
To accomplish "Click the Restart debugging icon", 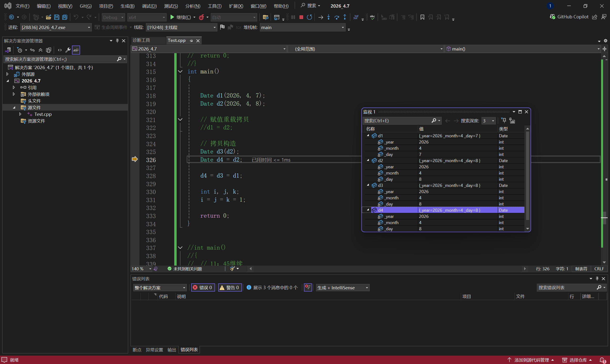I will point(309,17).
